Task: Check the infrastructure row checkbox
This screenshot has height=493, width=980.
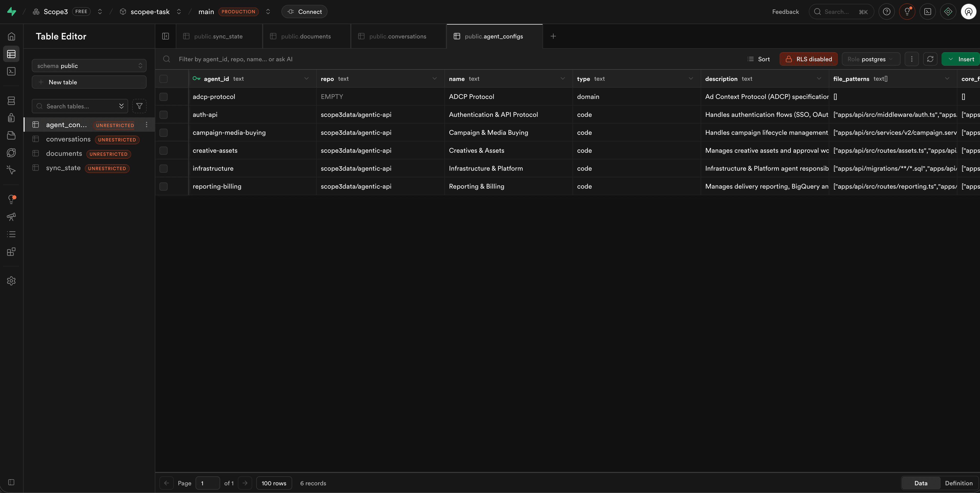Action: point(164,169)
